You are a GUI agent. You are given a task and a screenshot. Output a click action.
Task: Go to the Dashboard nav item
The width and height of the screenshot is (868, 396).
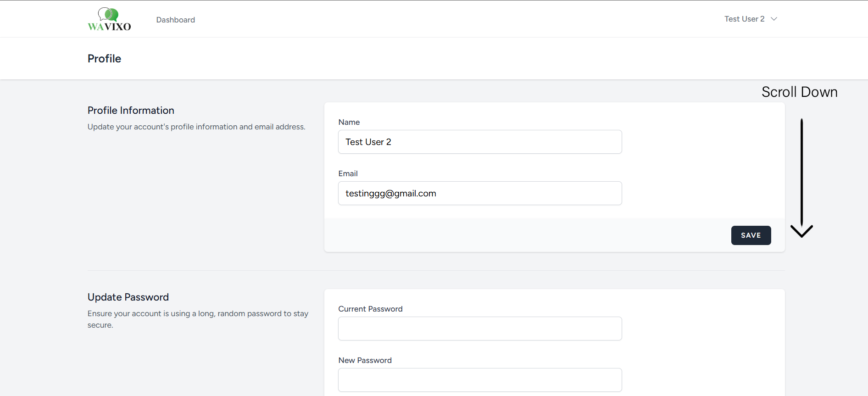[175, 20]
